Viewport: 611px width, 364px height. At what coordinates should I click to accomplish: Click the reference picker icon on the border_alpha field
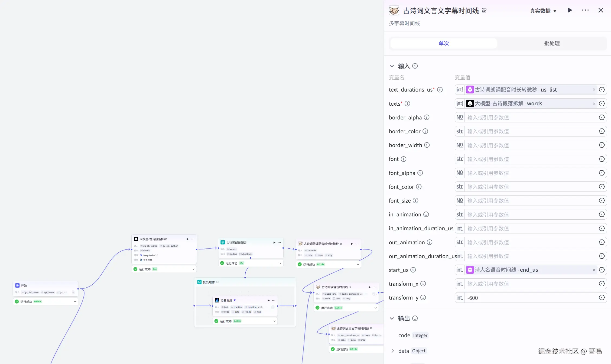click(602, 117)
